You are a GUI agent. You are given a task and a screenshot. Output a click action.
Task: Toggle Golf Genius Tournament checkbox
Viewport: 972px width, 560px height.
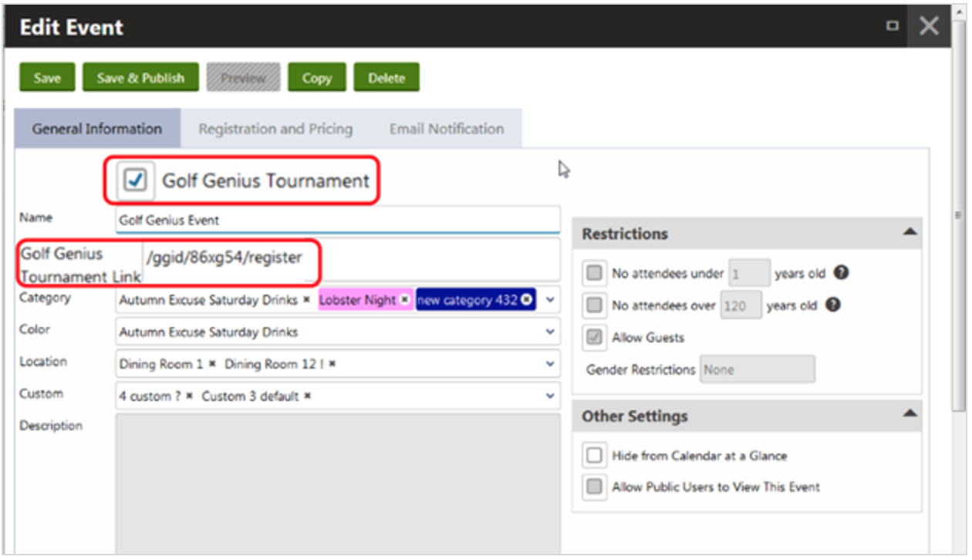pyautogui.click(x=136, y=180)
